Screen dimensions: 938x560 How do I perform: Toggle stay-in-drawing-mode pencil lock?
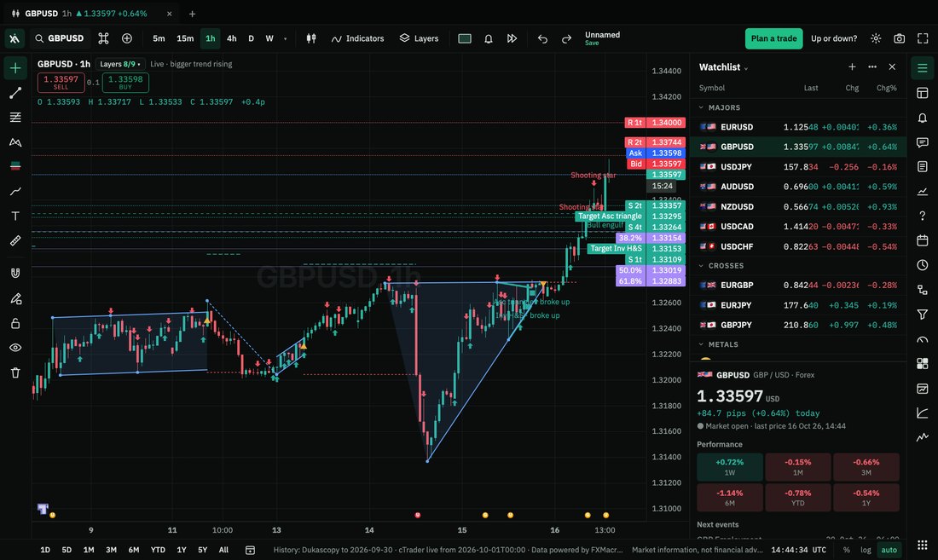(15, 298)
